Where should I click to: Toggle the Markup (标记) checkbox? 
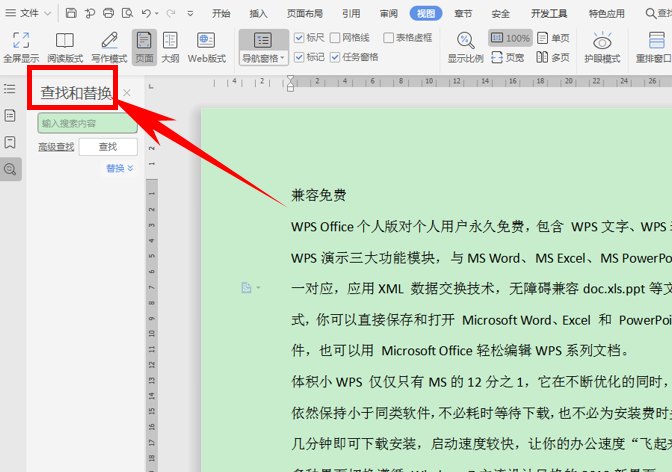tap(299, 57)
